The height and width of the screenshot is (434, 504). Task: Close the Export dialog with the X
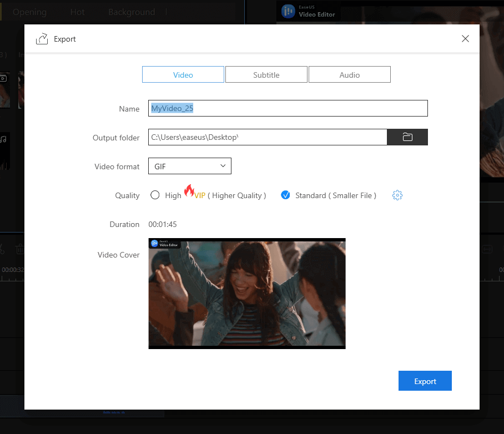465,39
